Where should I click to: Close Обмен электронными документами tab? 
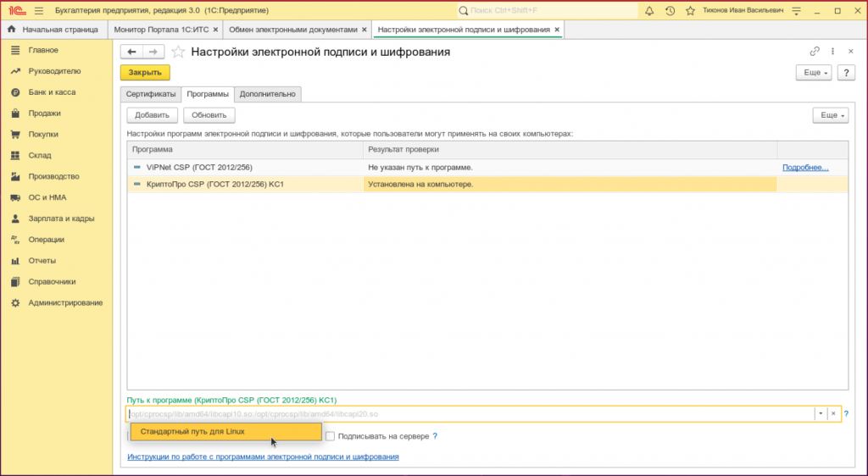pyautogui.click(x=364, y=30)
